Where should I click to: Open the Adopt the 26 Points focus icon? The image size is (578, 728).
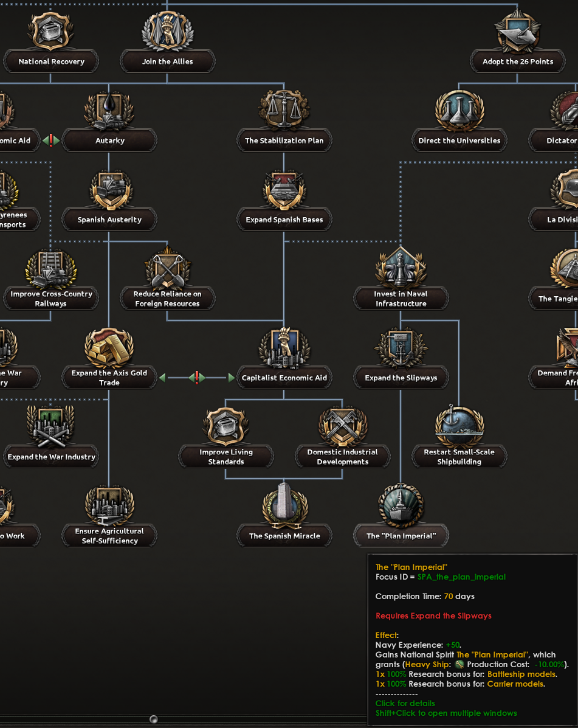(518, 30)
